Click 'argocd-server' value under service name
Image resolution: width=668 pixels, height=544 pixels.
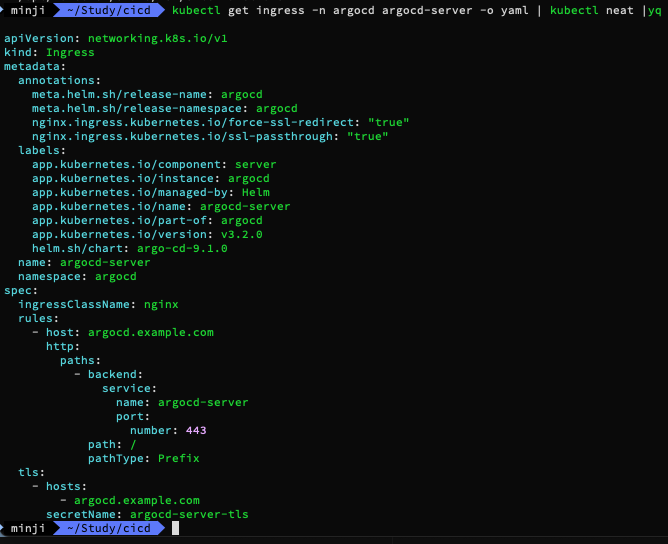[203, 403]
